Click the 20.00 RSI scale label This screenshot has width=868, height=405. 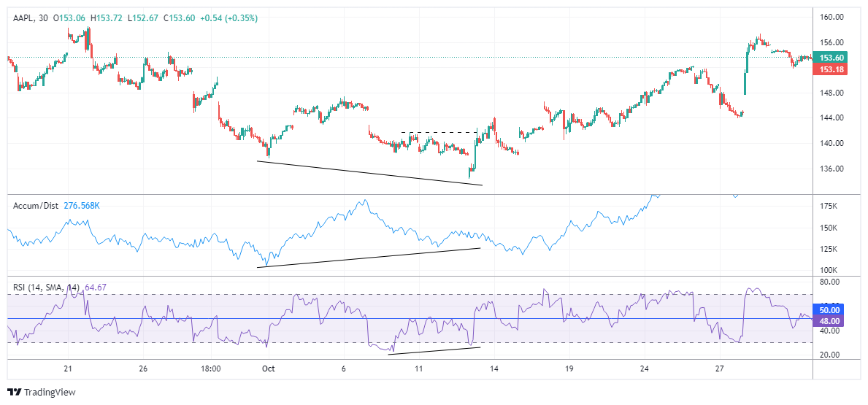829,355
